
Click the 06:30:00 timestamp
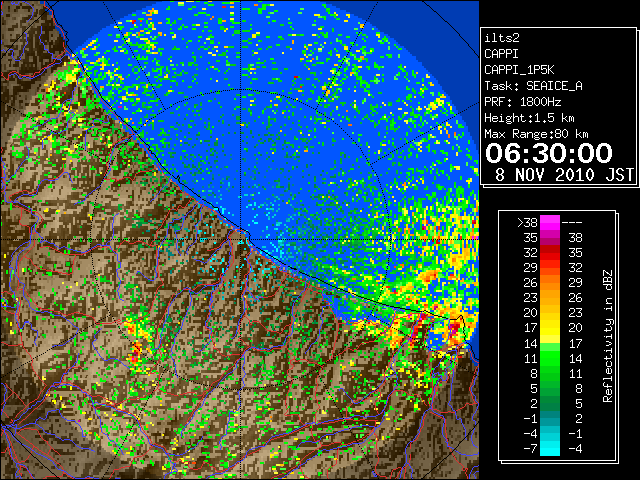[549, 153]
